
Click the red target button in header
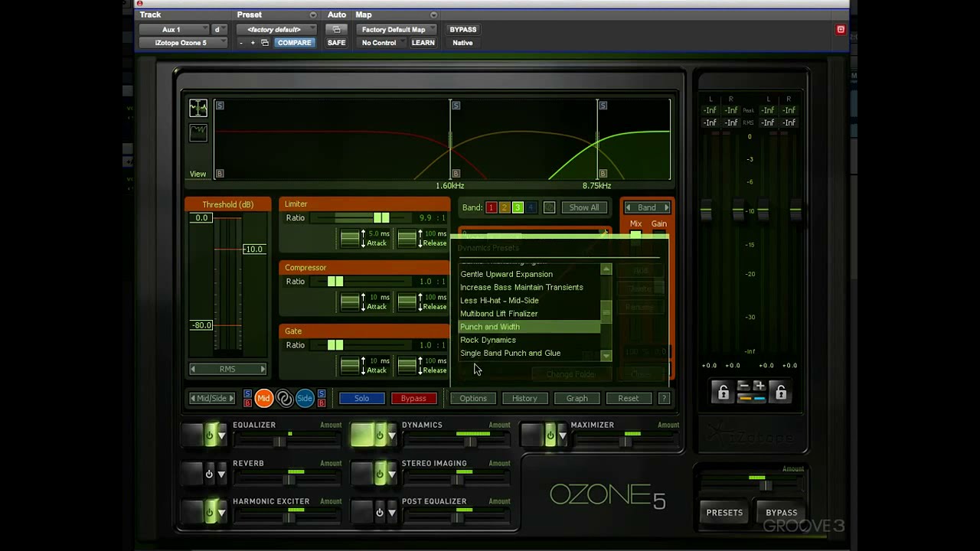tap(840, 30)
